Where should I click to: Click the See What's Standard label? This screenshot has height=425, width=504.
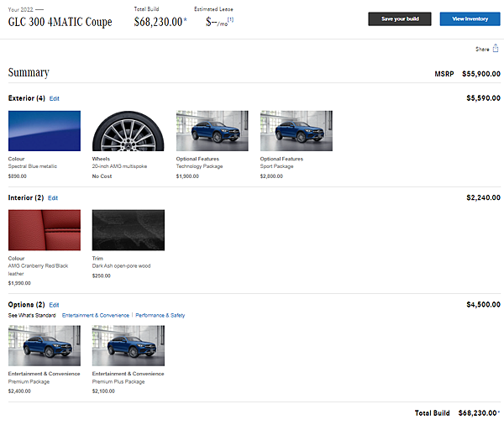(x=32, y=315)
